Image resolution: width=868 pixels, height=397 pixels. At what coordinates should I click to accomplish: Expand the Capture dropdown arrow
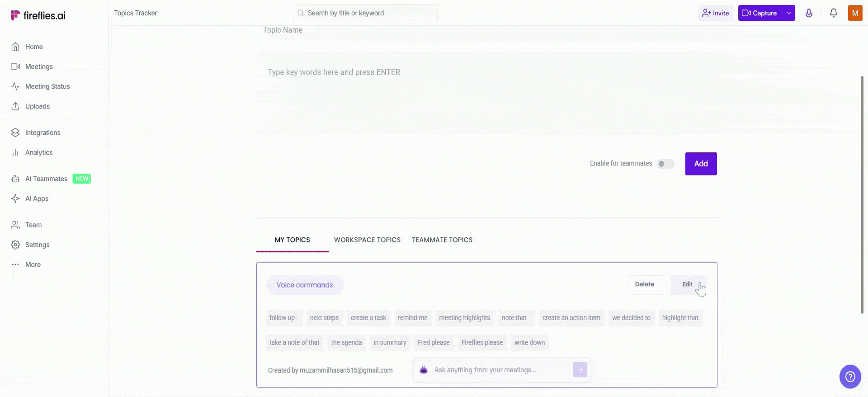pos(789,13)
